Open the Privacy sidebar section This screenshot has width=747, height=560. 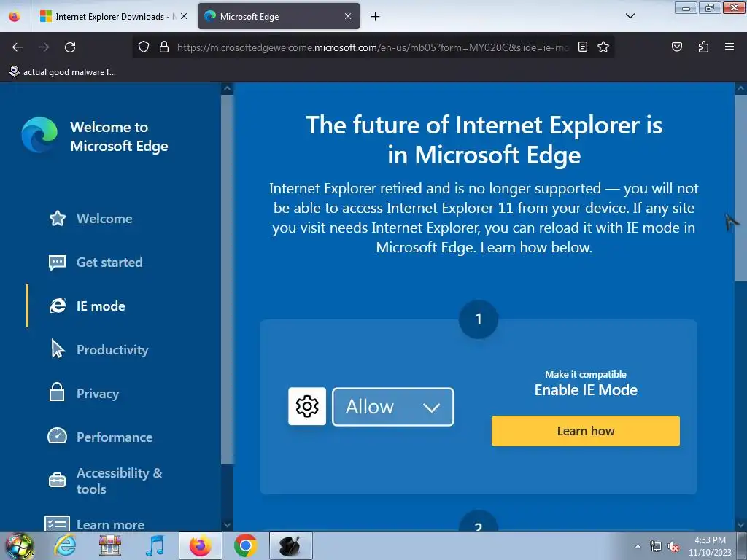(98, 394)
